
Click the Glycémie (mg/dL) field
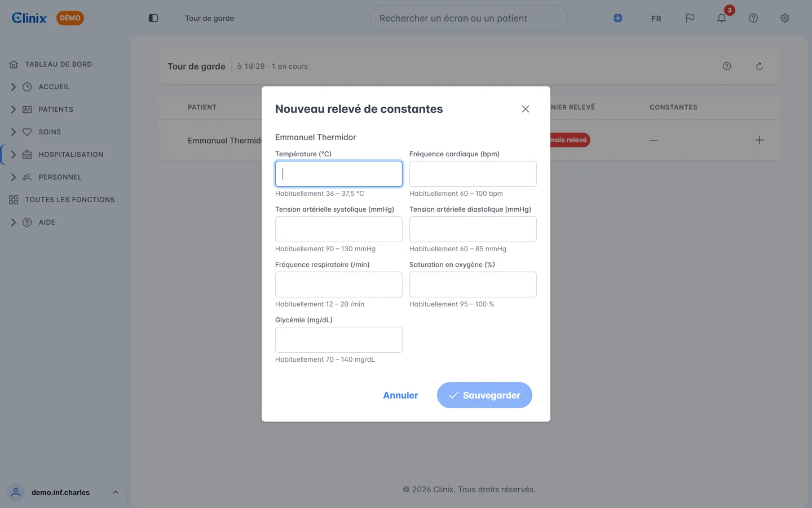pos(339,340)
